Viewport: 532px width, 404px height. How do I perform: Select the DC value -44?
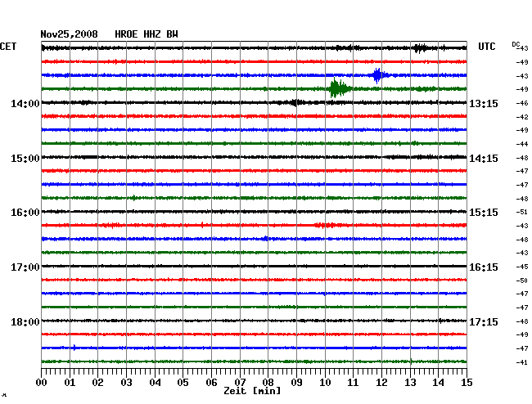522,144
